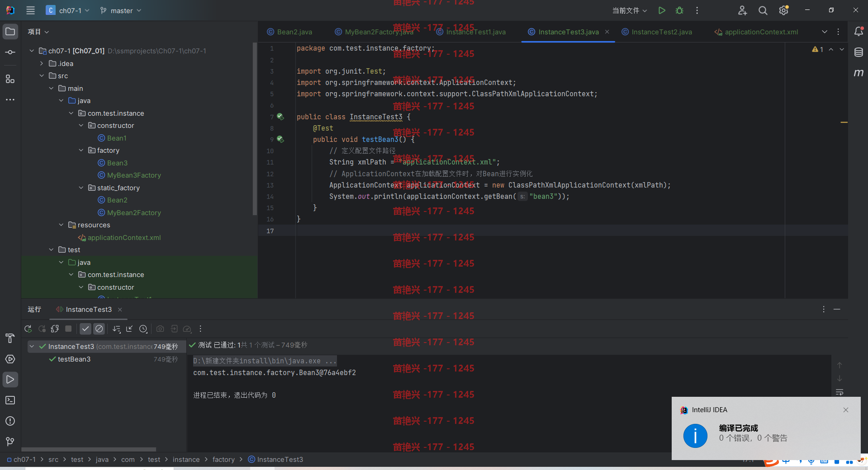
Task: Collapse the factory package under main
Action: (81, 150)
